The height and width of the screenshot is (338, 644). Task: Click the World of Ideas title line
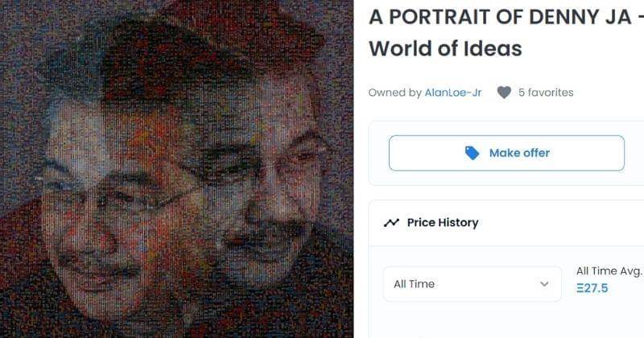click(446, 48)
